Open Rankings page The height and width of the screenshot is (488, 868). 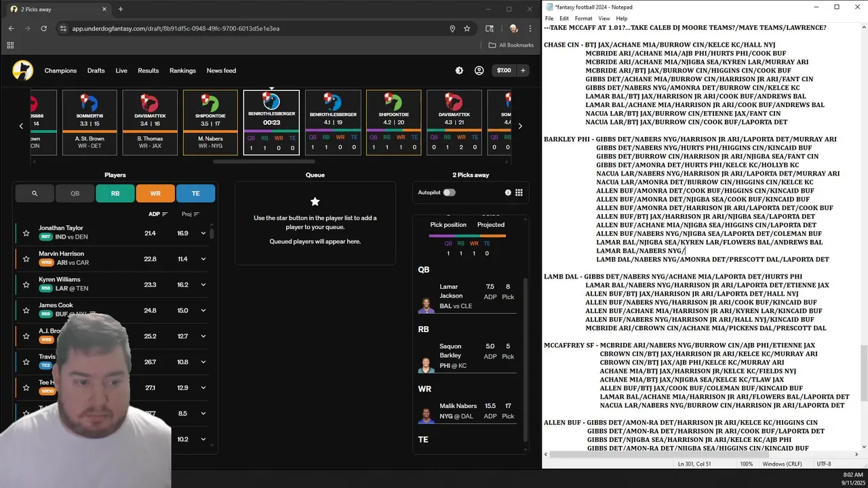[182, 70]
